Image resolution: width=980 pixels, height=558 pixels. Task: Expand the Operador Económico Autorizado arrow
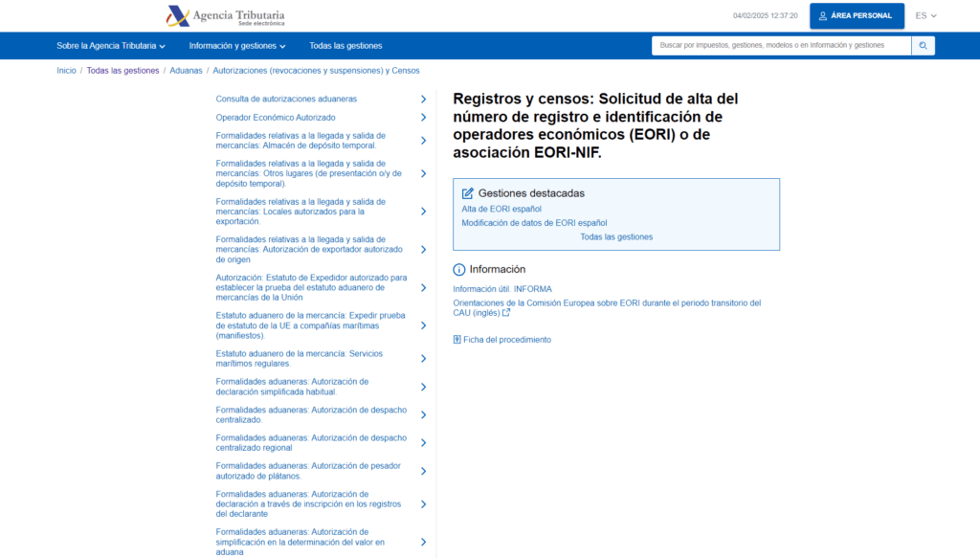[x=424, y=117]
